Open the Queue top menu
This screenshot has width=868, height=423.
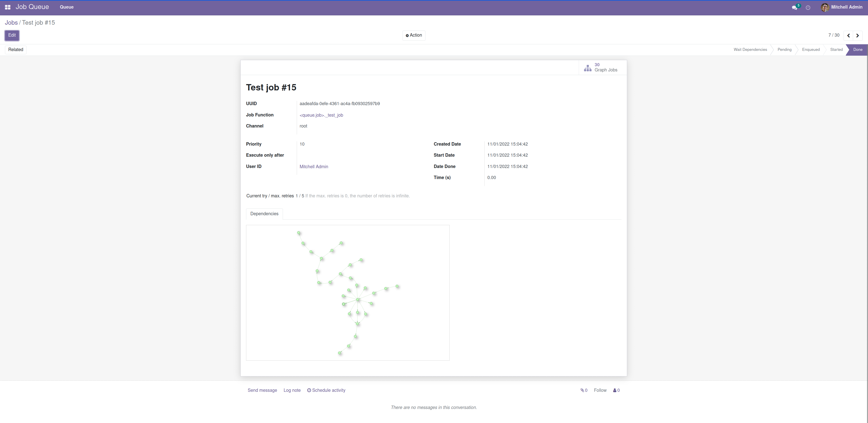click(x=66, y=7)
